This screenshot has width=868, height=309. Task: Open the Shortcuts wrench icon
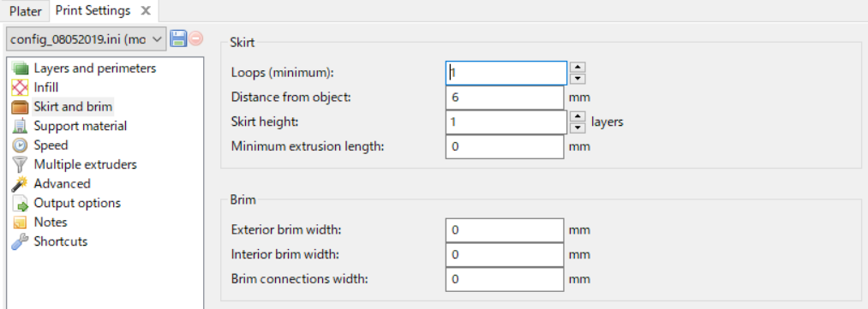click(x=20, y=241)
